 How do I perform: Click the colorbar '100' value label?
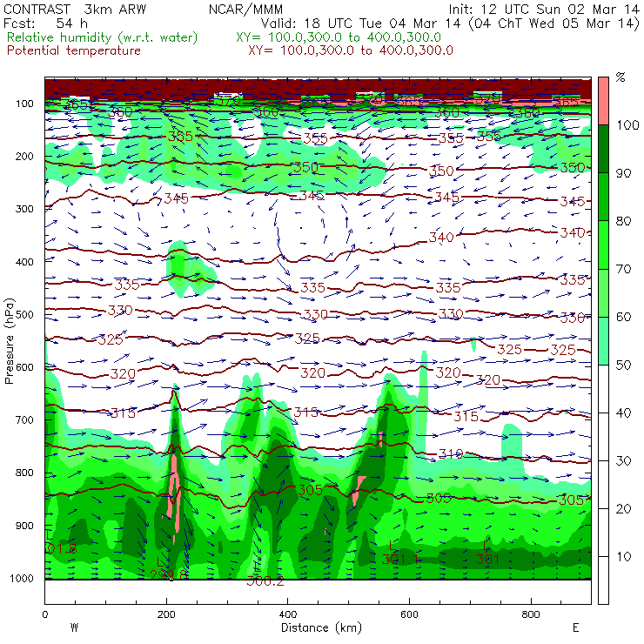pos(627,125)
